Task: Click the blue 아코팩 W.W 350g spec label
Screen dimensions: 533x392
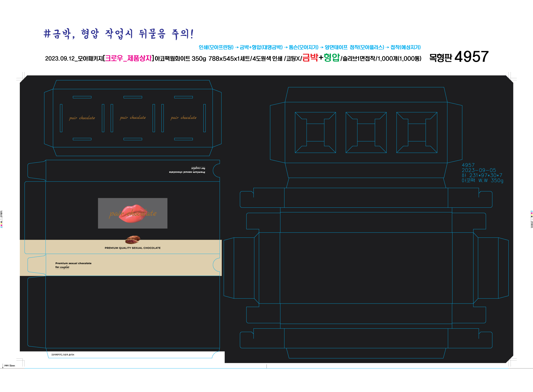Action: pos(482,181)
